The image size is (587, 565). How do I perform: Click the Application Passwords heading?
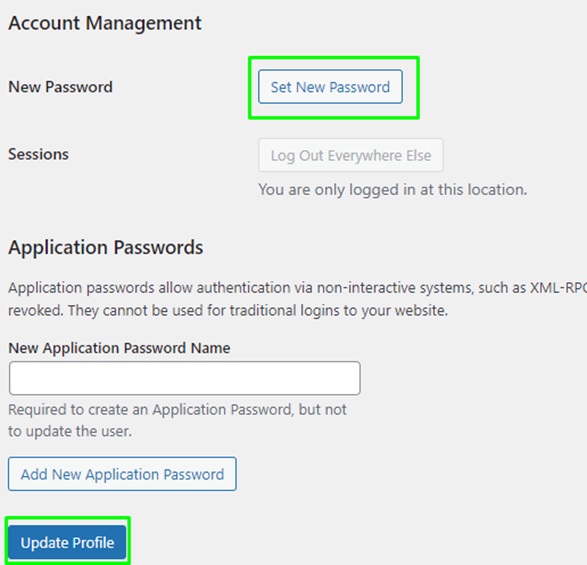pos(106,247)
